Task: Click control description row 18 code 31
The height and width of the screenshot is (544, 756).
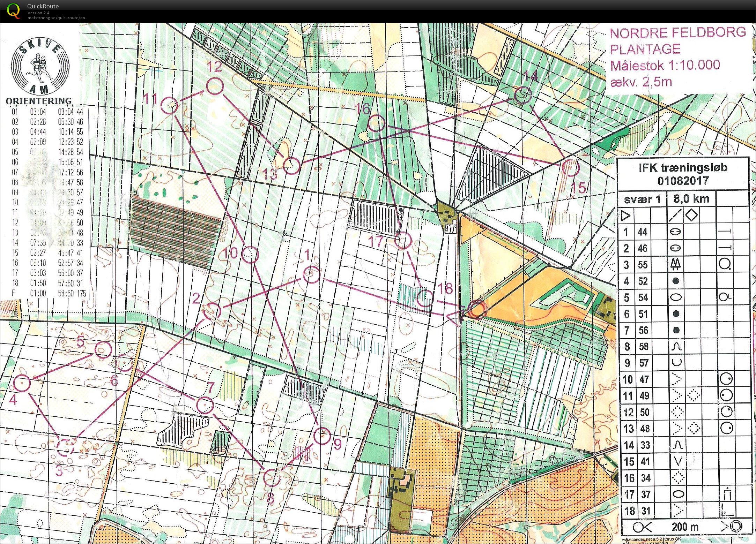Action: (646, 511)
